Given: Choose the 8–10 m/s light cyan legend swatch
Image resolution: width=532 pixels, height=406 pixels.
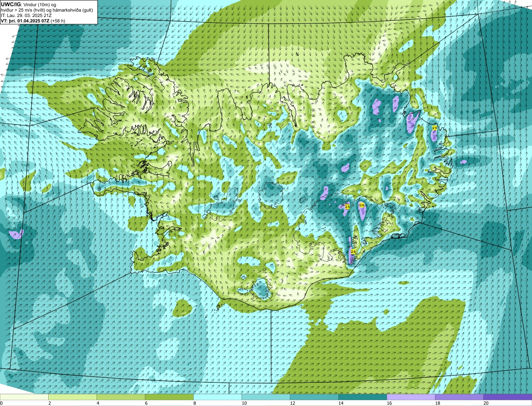Looking at the screenshot, I should click(x=217, y=397).
